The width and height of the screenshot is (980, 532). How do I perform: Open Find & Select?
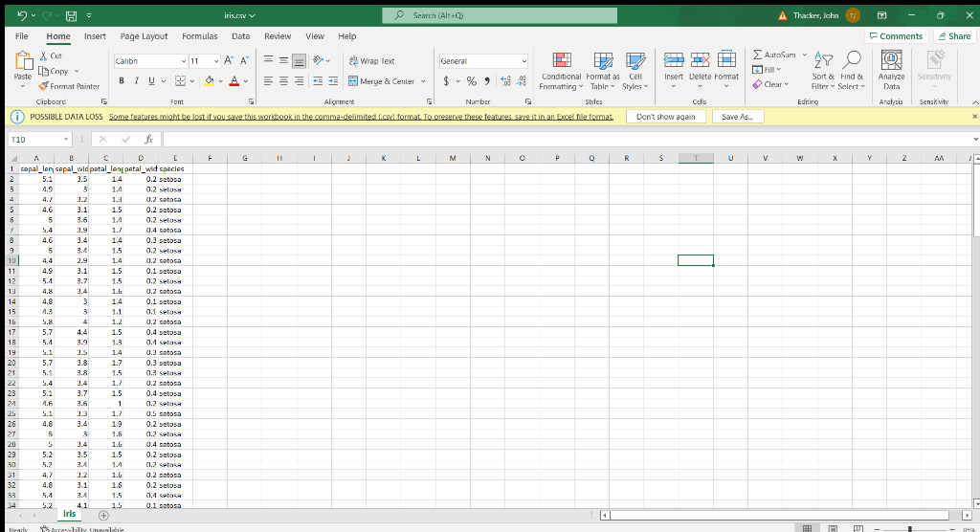tap(851, 71)
